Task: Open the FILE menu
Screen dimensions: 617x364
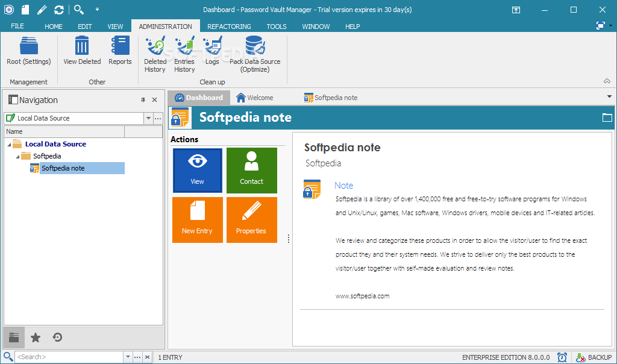Action: [x=17, y=26]
